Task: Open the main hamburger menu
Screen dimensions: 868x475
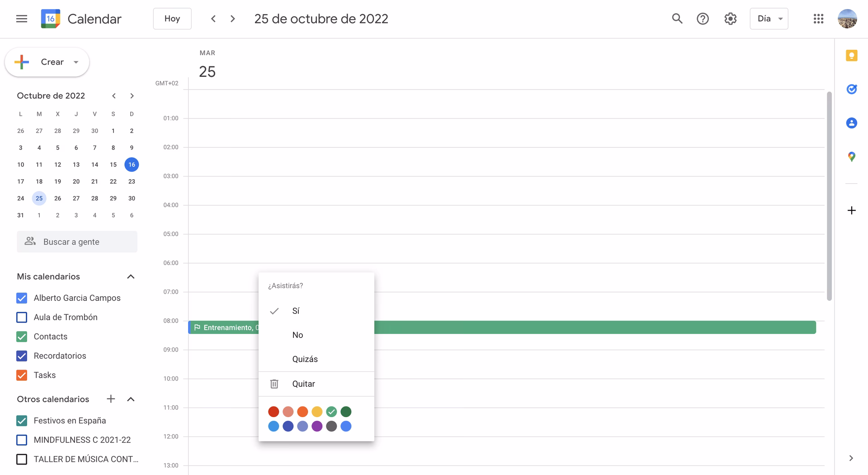Action: click(x=22, y=19)
